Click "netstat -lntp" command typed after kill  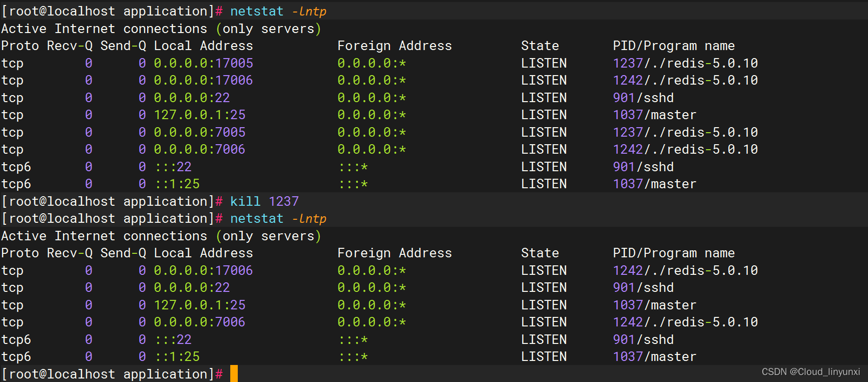[278, 218]
